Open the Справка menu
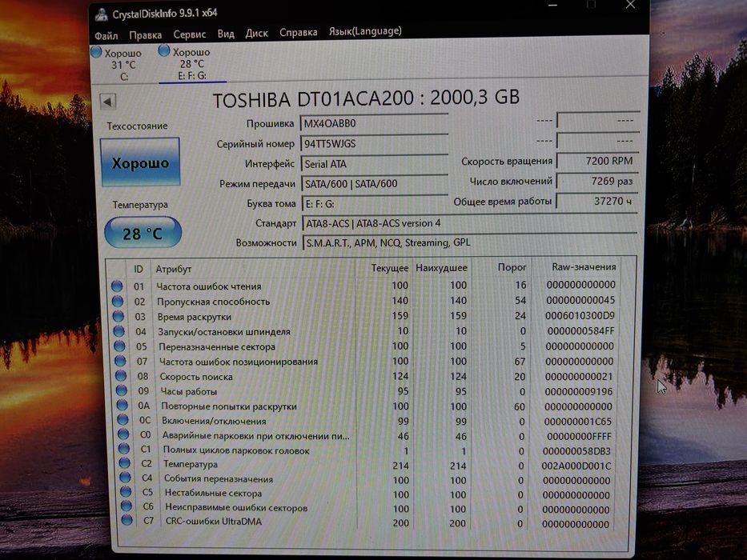The width and height of the screenshot is (747, 560). (298, 32)
